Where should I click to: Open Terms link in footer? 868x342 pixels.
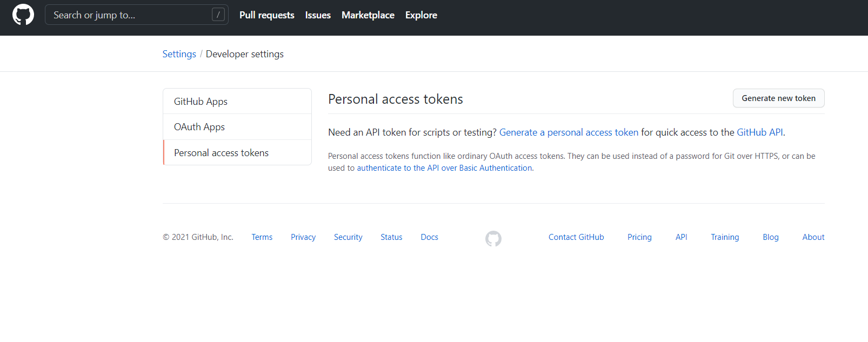[262, 237]
